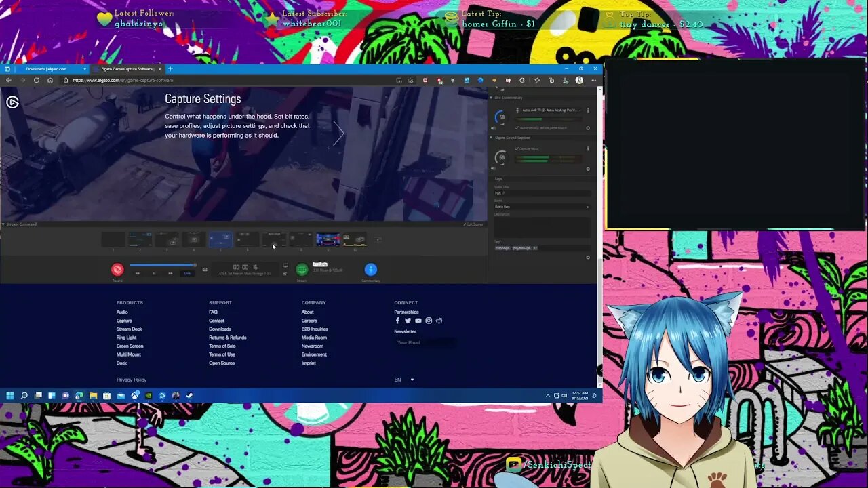Open Terms of Sale link

pos(222,346)
